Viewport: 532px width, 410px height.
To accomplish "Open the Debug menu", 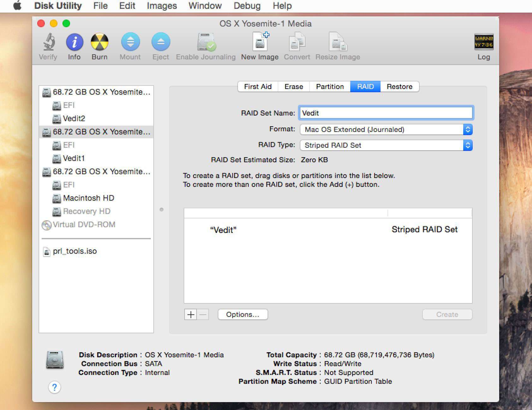I will [x=247, y=6].
